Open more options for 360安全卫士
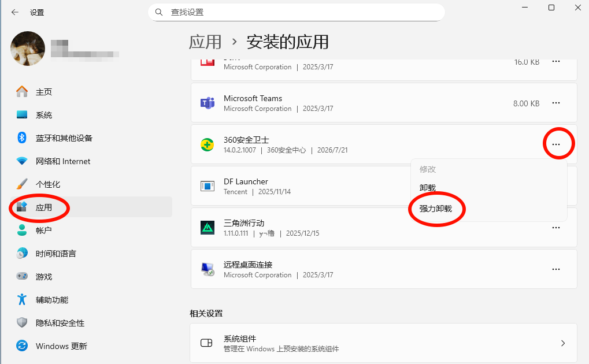 [556, 144]
